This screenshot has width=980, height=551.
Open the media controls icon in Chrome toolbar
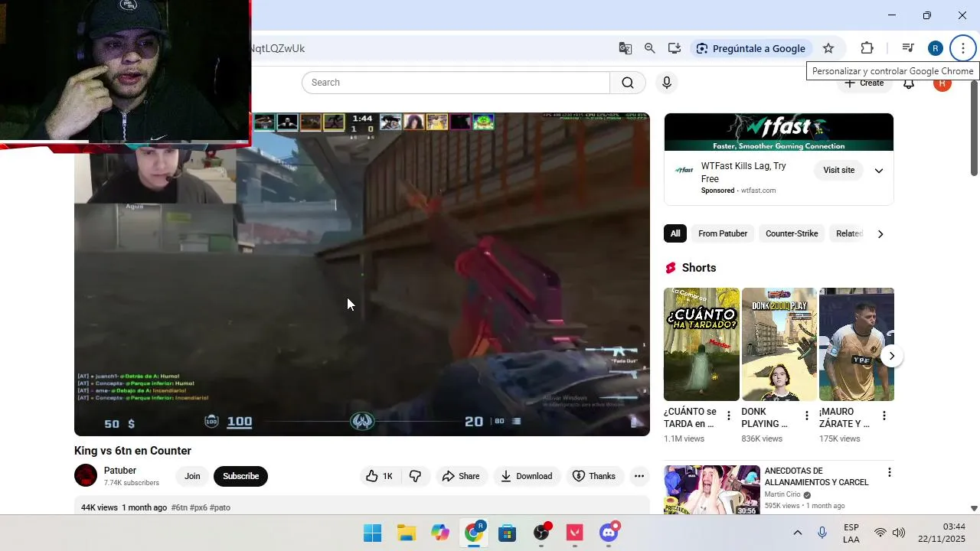click(x=908, y=48)
